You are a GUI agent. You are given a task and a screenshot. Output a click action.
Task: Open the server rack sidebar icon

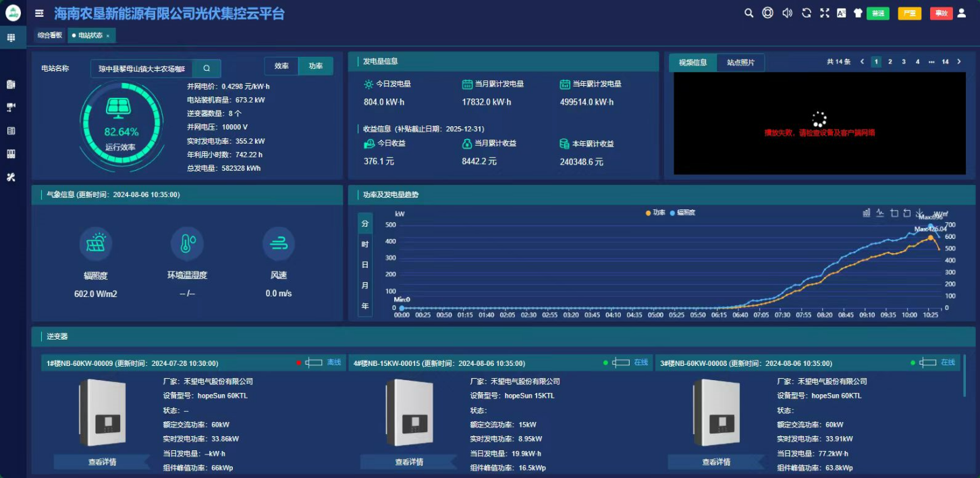[11, 130]
